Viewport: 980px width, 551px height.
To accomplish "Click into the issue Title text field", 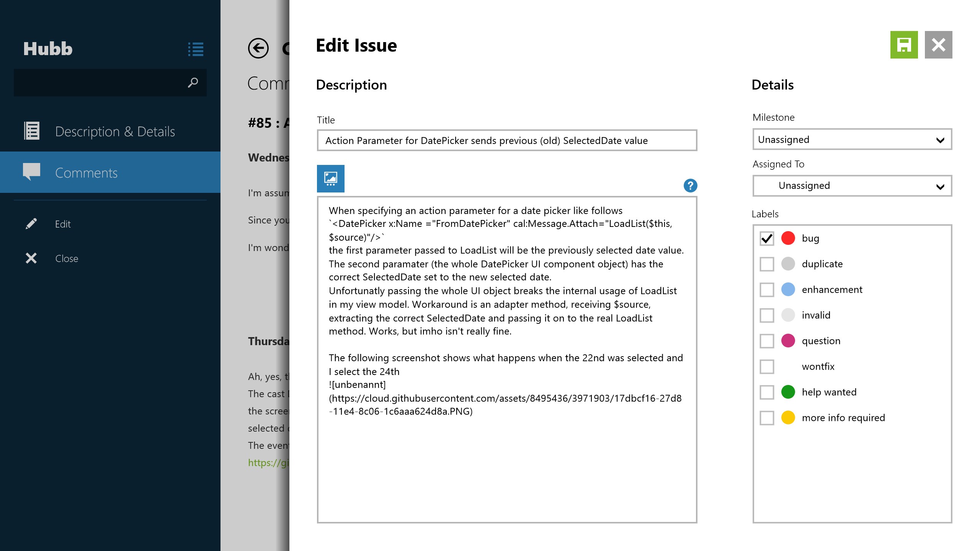I will click(x=506, y=140).
